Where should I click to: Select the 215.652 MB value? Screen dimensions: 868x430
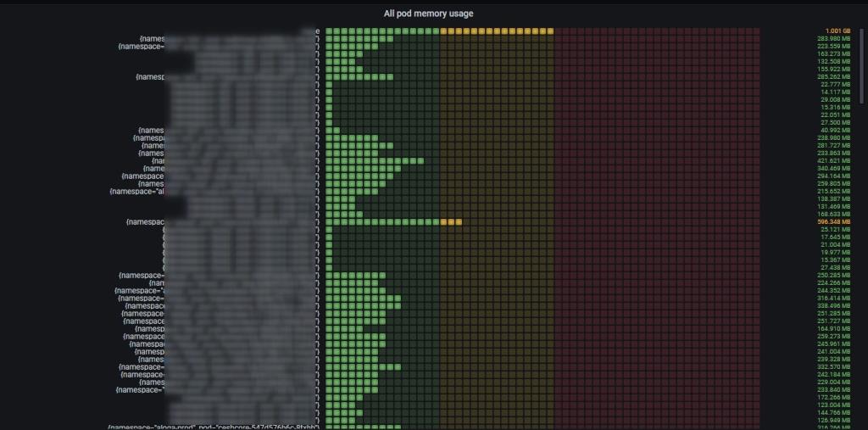[x=834, y=191]
